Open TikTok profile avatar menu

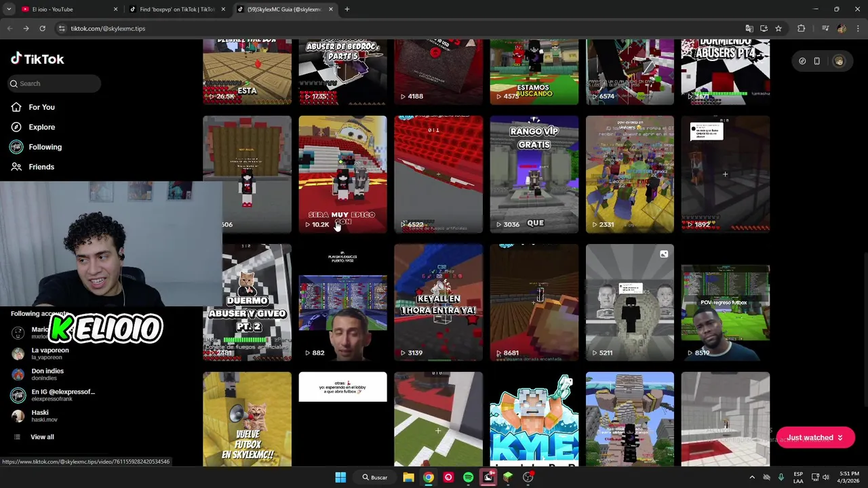839,61
